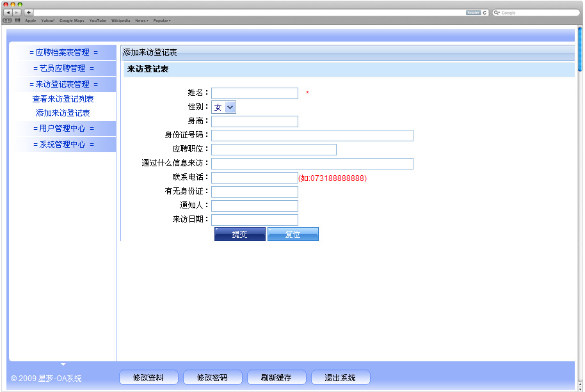Click the browser forward arrow button
The height and width of the screenshot is (392, 585).
[x=17, y=13]
